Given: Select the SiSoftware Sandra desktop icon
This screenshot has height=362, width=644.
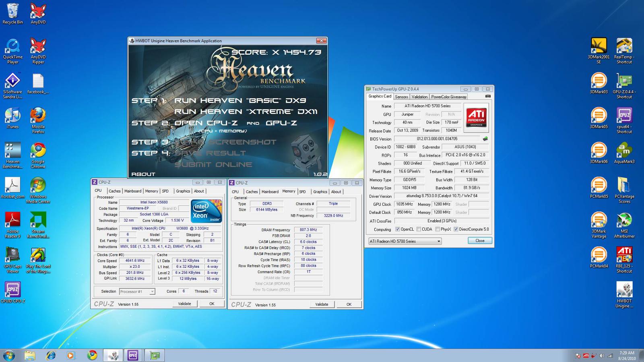Looking at the screenshot, I should point(12,86).
